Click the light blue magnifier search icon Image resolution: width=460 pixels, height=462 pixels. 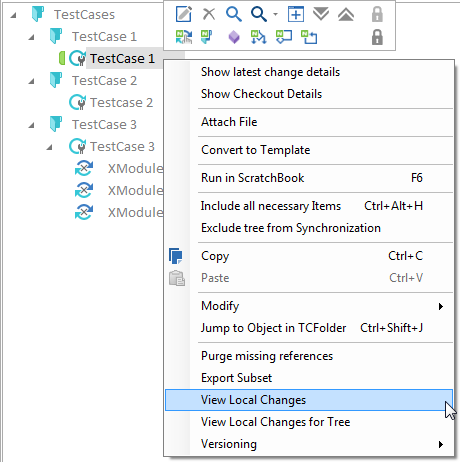(234, 14)
